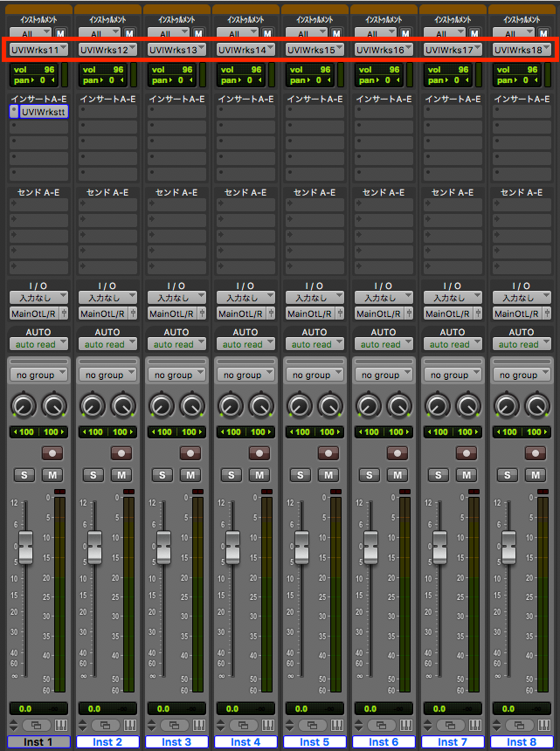This screenshot has width=560, height=751.
Task: Click the right pan knob on Inst 1
Action: click(x=54, y=406)
